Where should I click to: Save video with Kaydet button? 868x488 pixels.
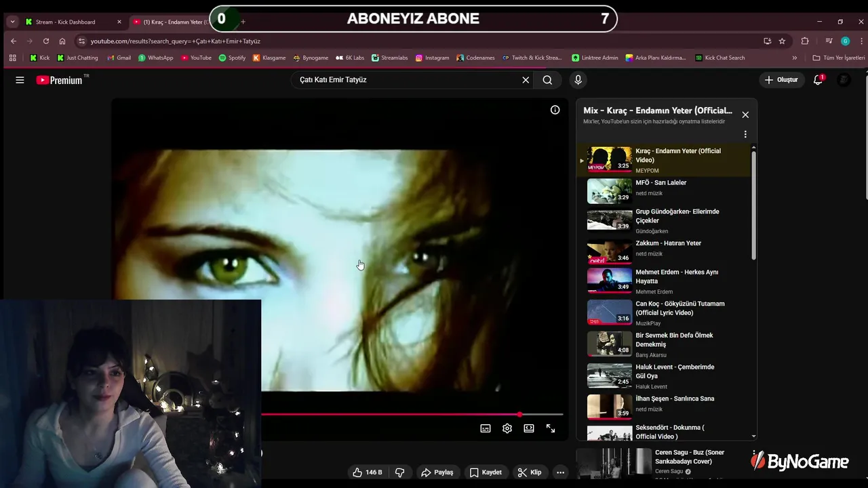(486, 472)
